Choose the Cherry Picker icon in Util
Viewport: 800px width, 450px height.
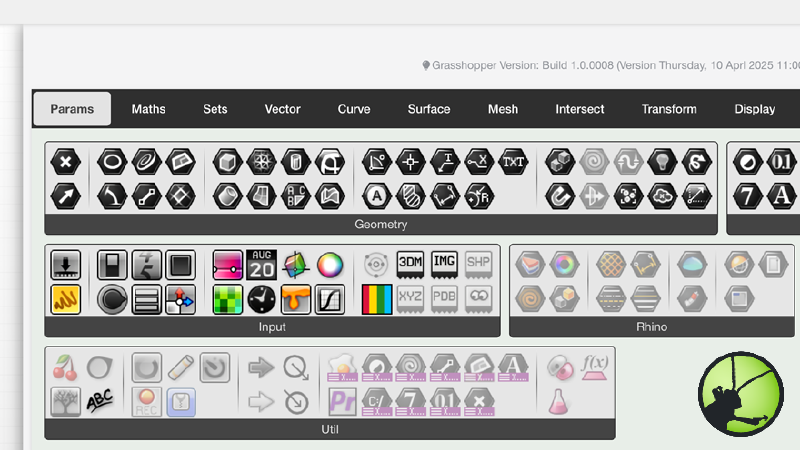pos(66,367)
